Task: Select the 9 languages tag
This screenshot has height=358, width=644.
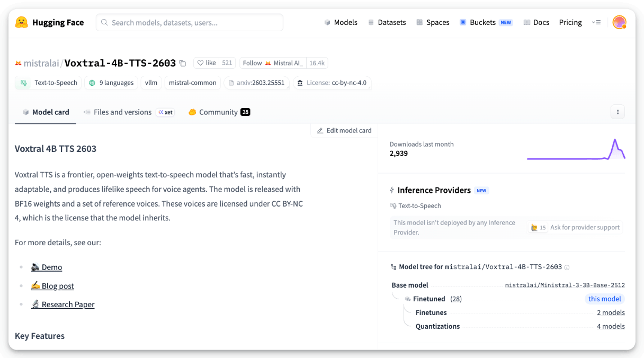Action: pos(111,83)
